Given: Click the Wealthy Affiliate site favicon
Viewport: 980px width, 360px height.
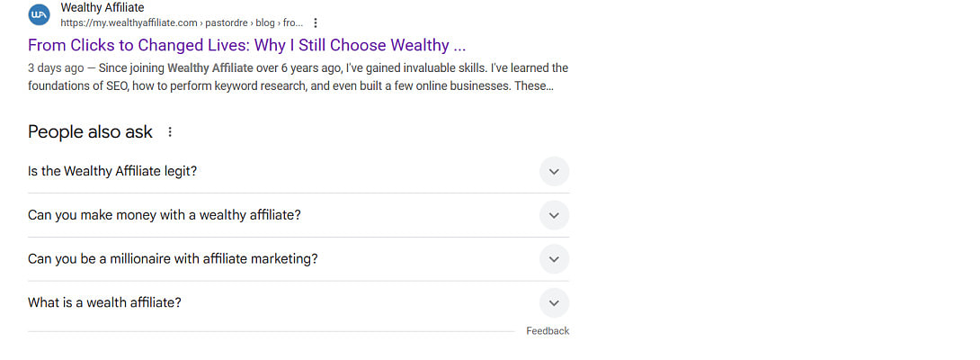Looking at the screenshot, I should (40, 15).
